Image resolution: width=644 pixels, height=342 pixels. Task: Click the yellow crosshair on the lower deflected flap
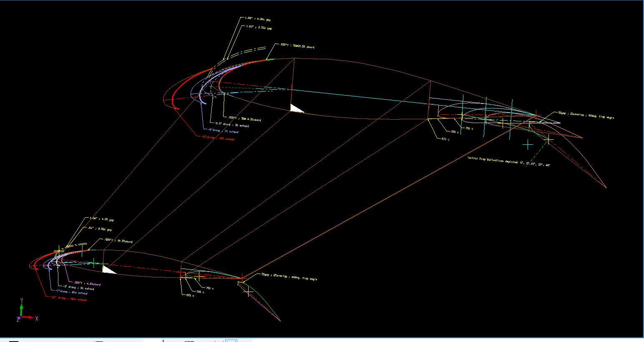[249, 292]
